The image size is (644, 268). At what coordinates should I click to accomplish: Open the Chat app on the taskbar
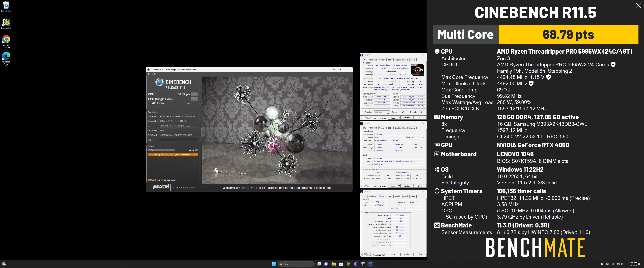(326, 264)
